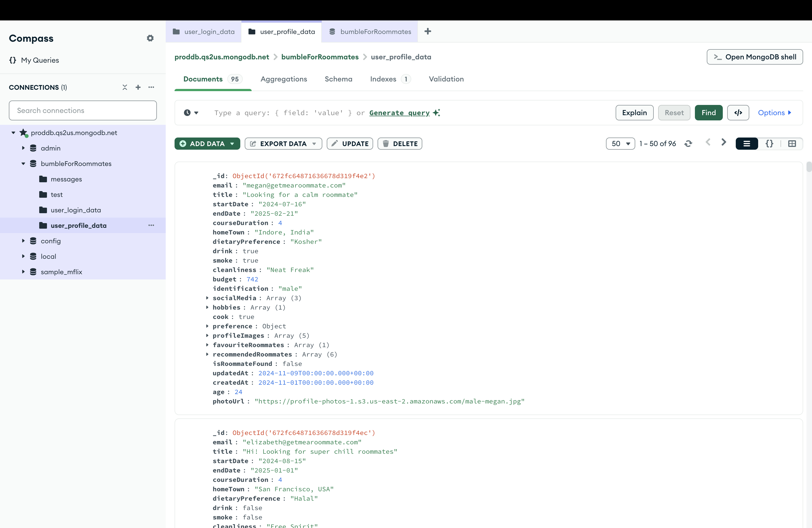Open the 50 per page dropdown
Viewport: 812px width, 528px height.
coord(620,144)
